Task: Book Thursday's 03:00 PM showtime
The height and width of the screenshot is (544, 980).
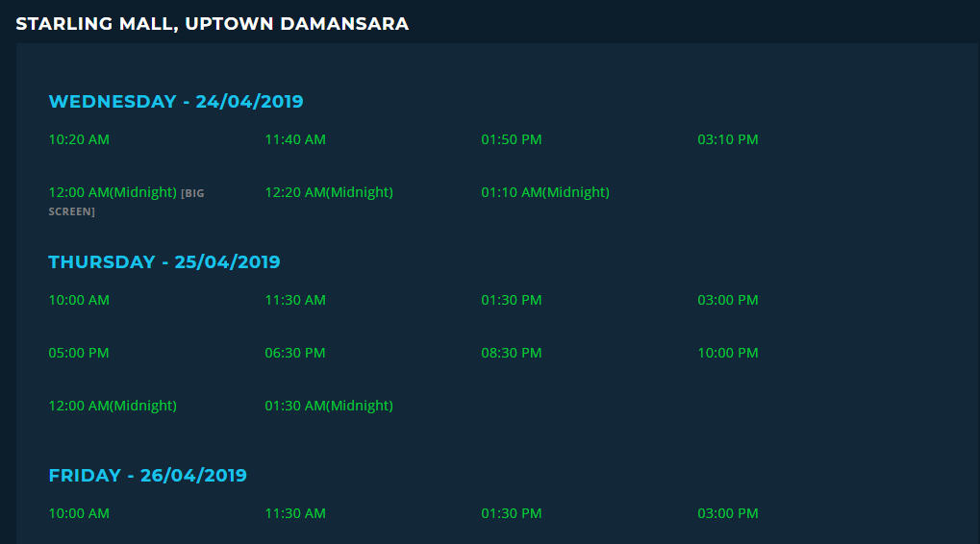Action: 728,300
